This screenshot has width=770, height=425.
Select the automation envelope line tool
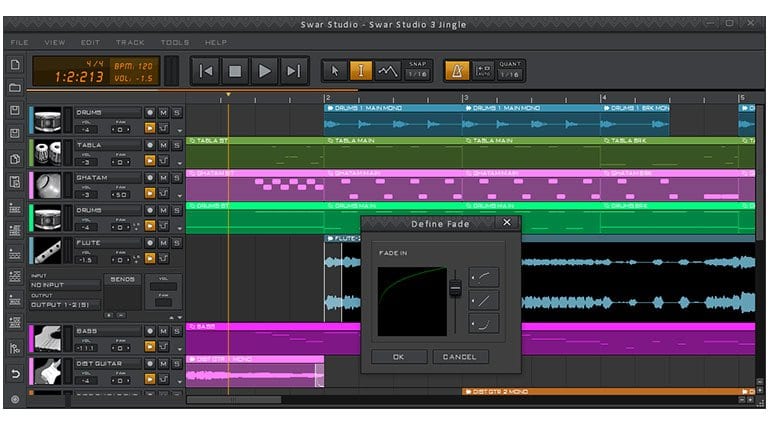point(387,71)
